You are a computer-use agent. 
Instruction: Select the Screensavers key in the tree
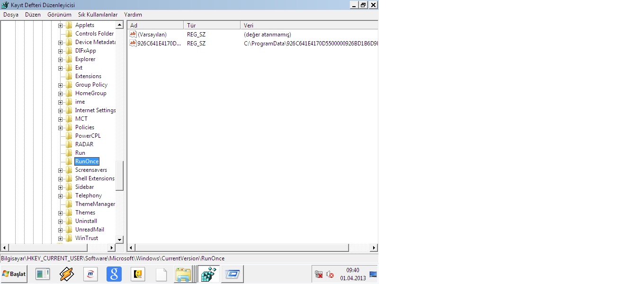coord(91,170)
